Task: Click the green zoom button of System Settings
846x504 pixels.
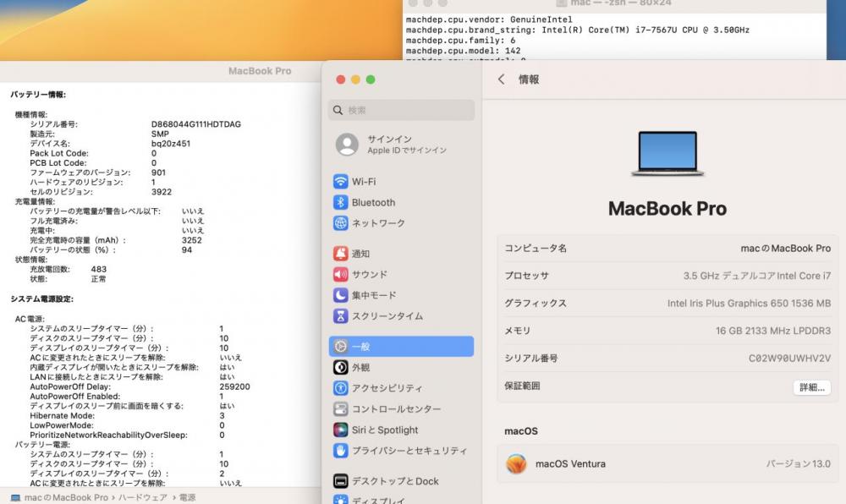Action: click(371, 79)
